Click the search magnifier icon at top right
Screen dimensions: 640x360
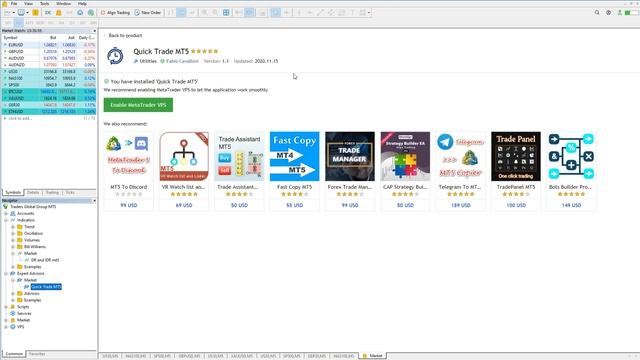tap(597, 13)
